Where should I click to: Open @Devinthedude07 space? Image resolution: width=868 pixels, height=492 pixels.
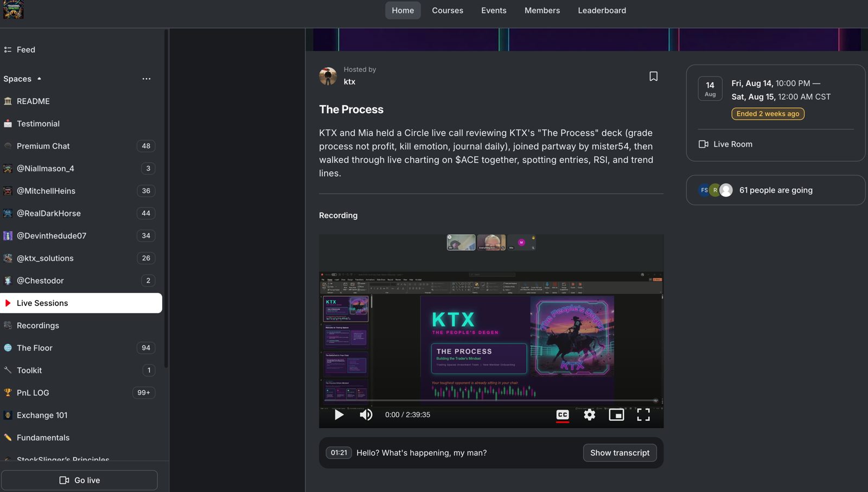[x=81, y=236]
